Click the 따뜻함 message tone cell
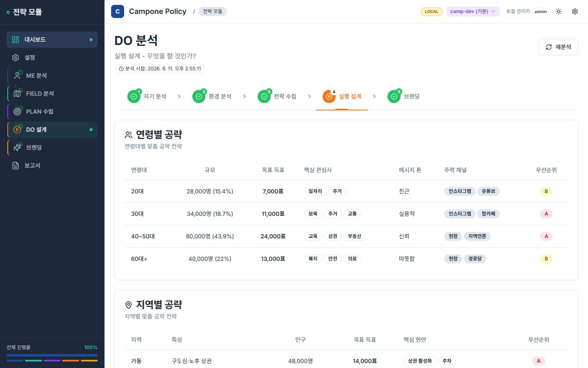588x368 pixels. pyautogui.click(x=407, y=259)
